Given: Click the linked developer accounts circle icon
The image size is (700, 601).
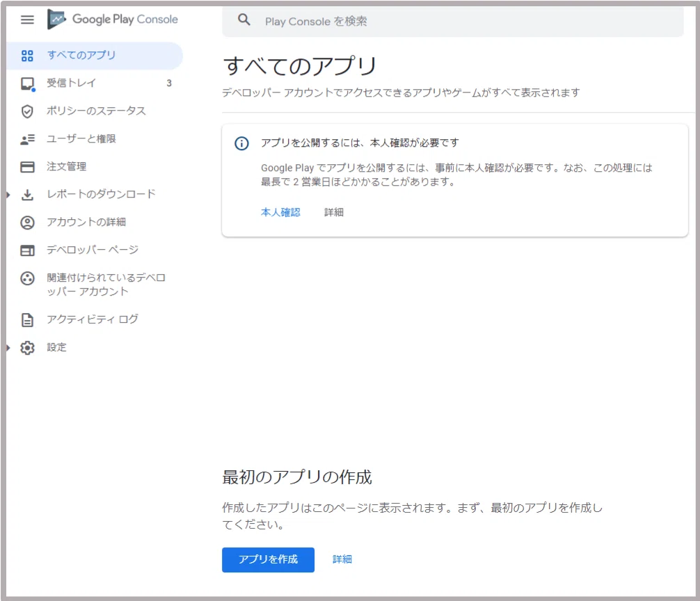Looking at the screenshot, I should (x=27, y=278).
